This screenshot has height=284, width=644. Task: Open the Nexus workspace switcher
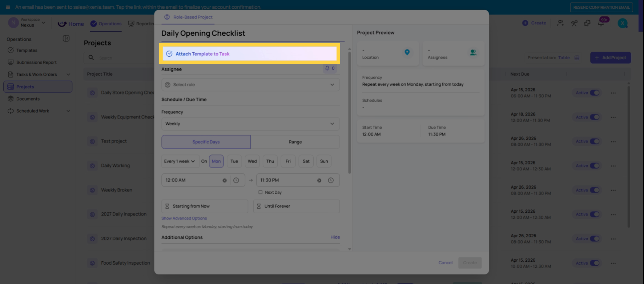(27, 23)
